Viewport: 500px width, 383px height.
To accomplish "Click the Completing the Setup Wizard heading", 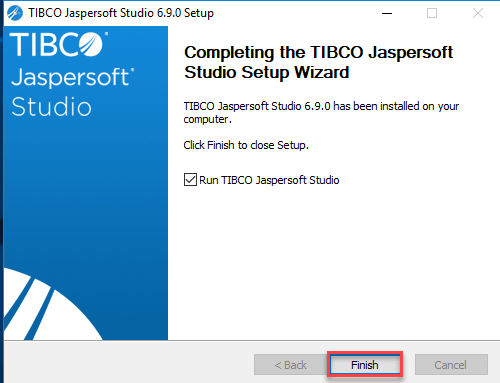I will point(318,62).
